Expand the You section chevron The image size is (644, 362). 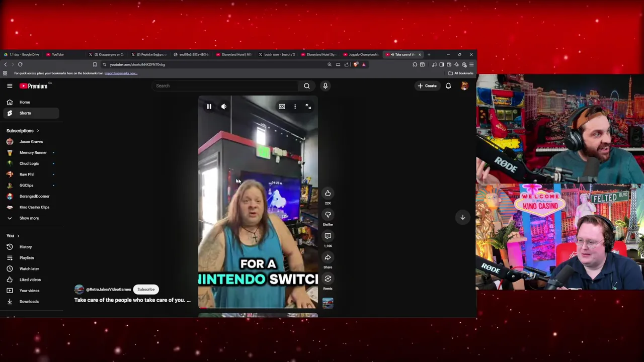tap(19, 236)
